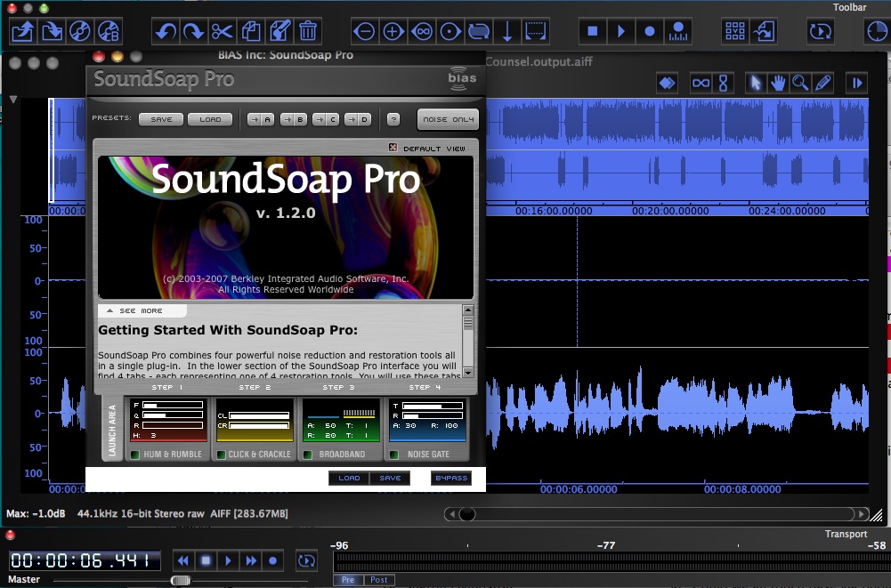Click the Redo arrow in the toolbar
Screen dimensions: 891x588
click(x=194, y=31)
